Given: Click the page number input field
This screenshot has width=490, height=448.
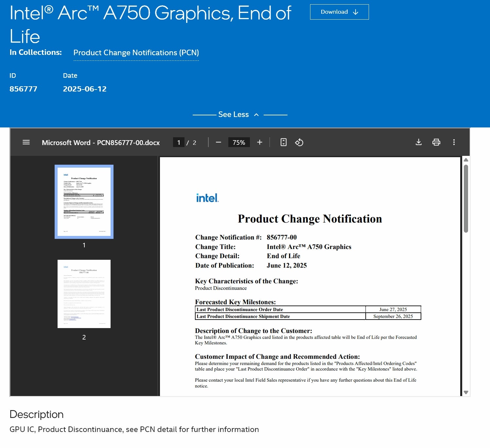Looking at the screenshot, I should (x=179, y=142).
